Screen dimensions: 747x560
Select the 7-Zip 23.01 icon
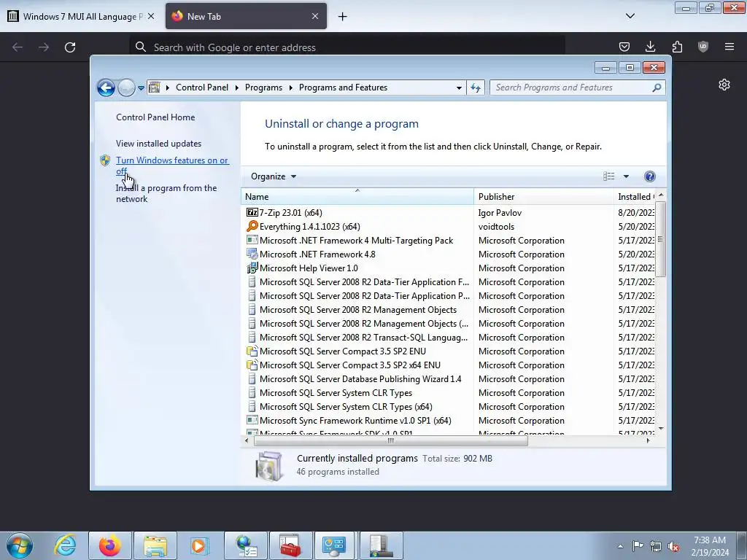[x=252, y=213]
